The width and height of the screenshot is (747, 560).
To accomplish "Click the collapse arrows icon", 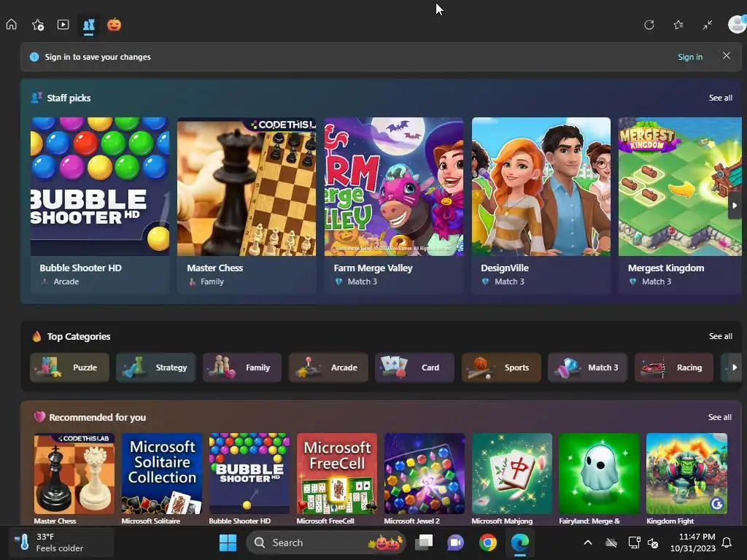I will point(708,25).
